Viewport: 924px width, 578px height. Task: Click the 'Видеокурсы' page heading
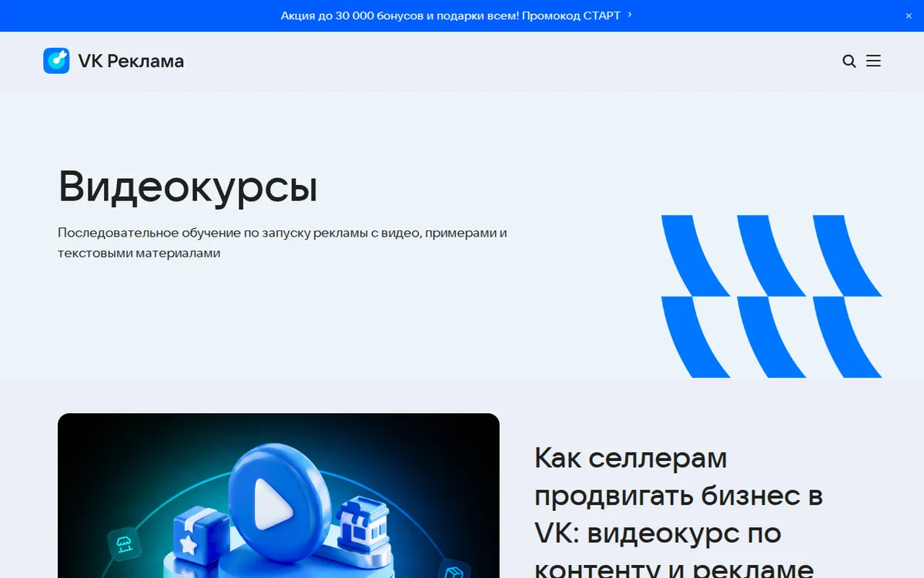pyautogui.click(x=188, y=187)
